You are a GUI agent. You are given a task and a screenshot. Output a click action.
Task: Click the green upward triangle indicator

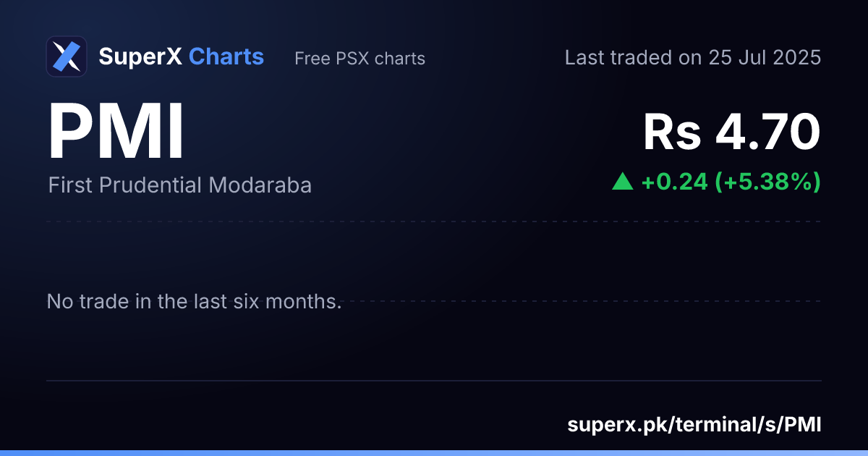point(622,182)
